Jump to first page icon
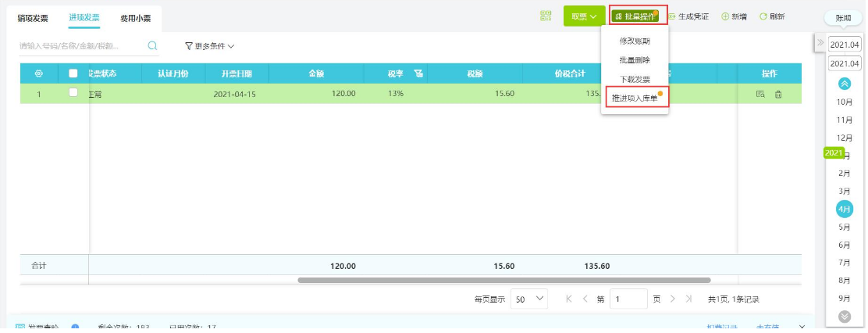 point(569,299)
